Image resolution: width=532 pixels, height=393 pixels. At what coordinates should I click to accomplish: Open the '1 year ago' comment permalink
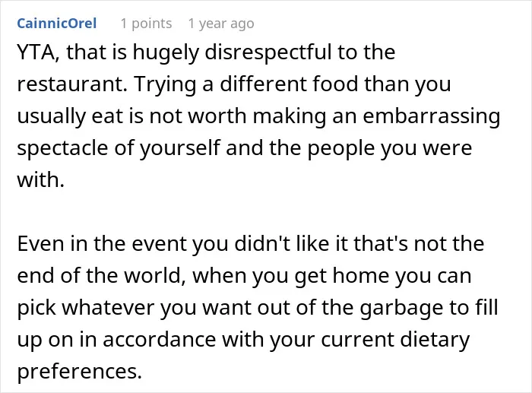221,24
